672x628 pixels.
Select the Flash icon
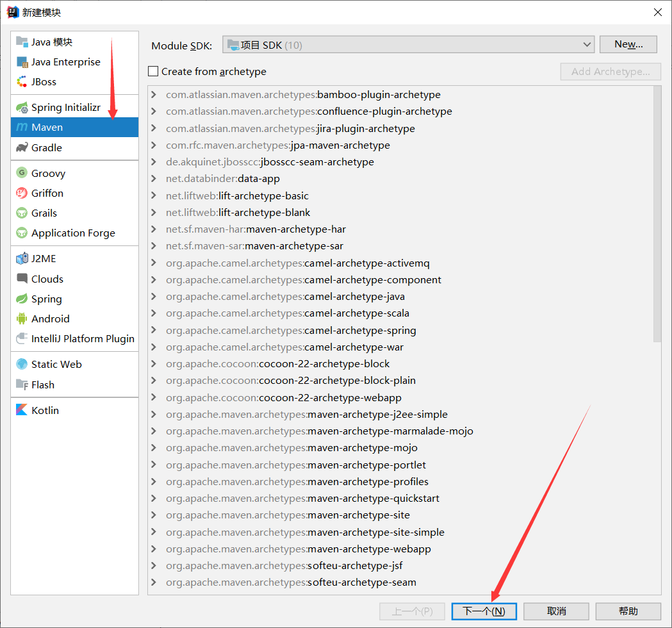tap(22, 384)
